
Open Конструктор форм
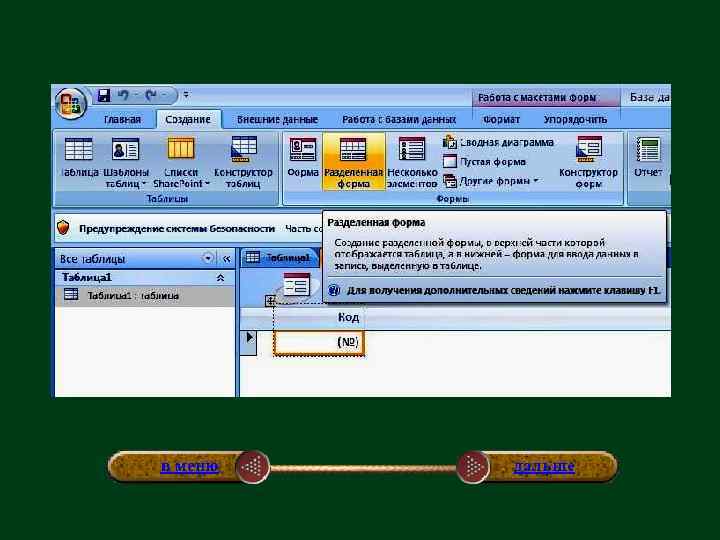(x=588, y=163)
